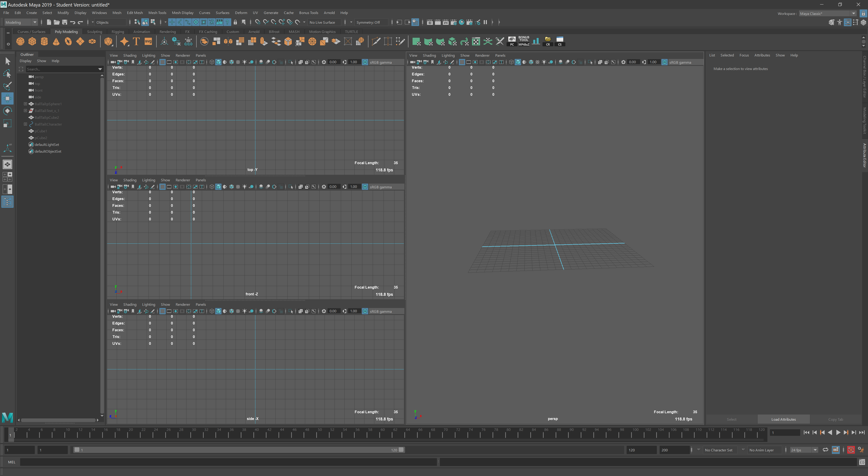Select the Move tool in the toolbox
This screenshot has width=868, height=476.
tap(7, 98)
